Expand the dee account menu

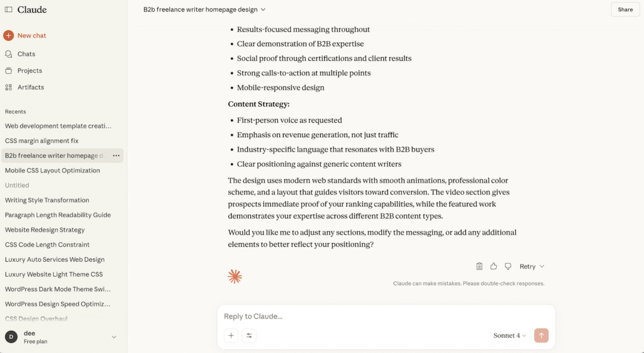(114, 337)
